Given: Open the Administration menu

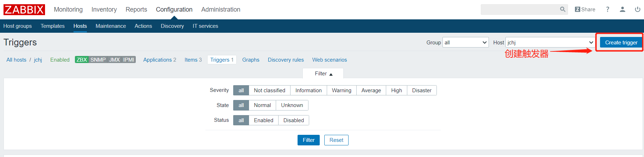Looking at the screenshot, I should pos(221,10).
